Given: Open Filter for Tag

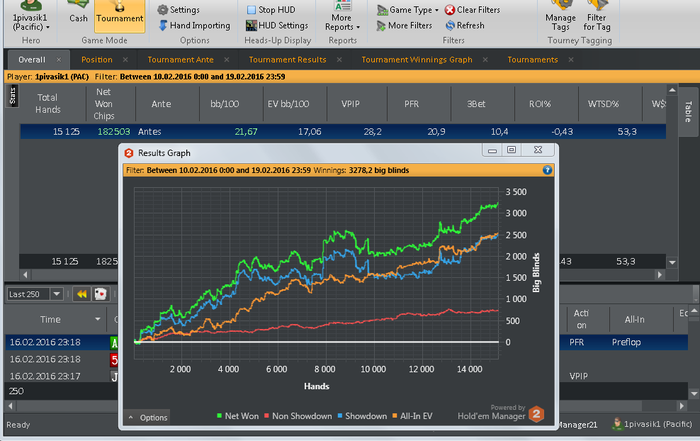Looking at the screenshot, I should click(596, 17).
